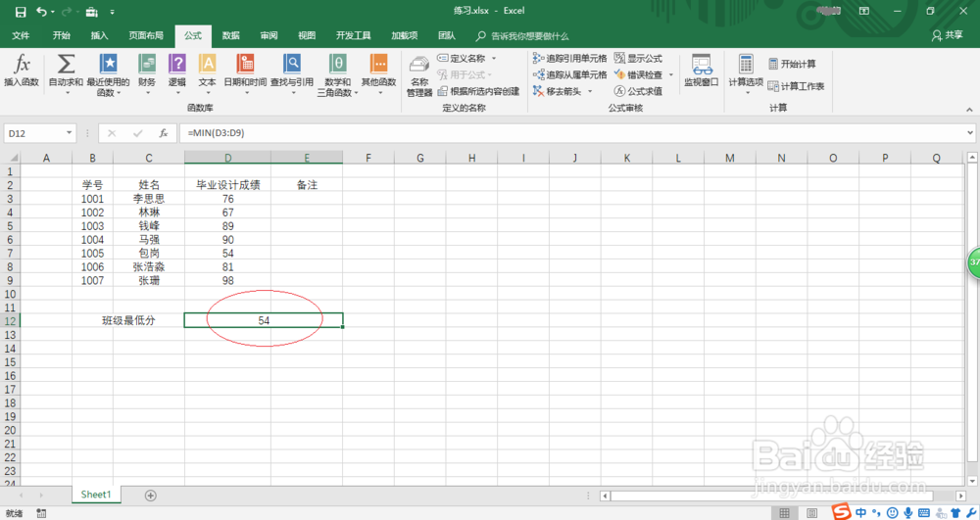
Task: Switch to the Review (审阅) tab
Action: coord(269,35)
